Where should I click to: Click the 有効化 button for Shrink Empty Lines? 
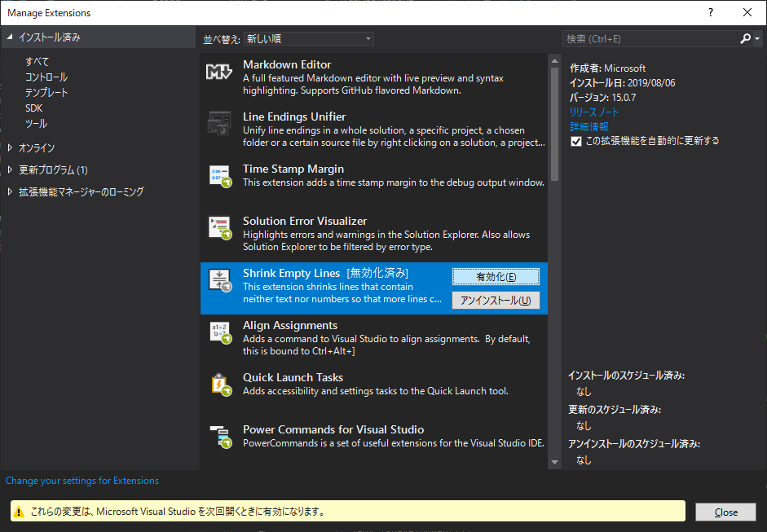tap(496, 276)
